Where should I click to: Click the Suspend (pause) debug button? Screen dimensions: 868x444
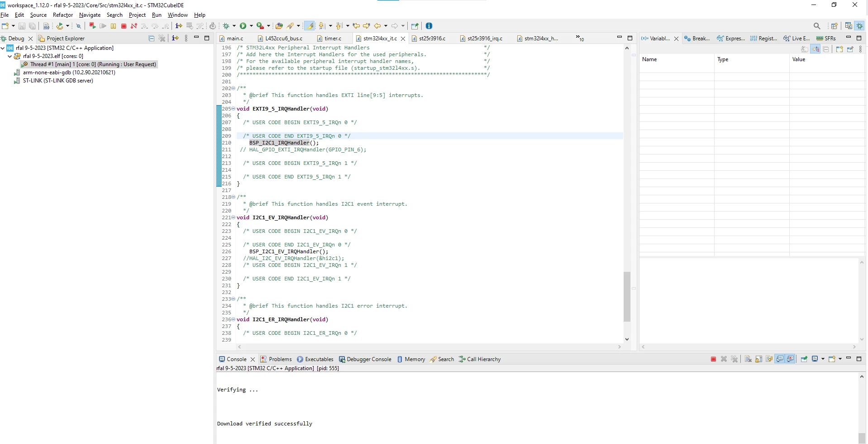113,26
